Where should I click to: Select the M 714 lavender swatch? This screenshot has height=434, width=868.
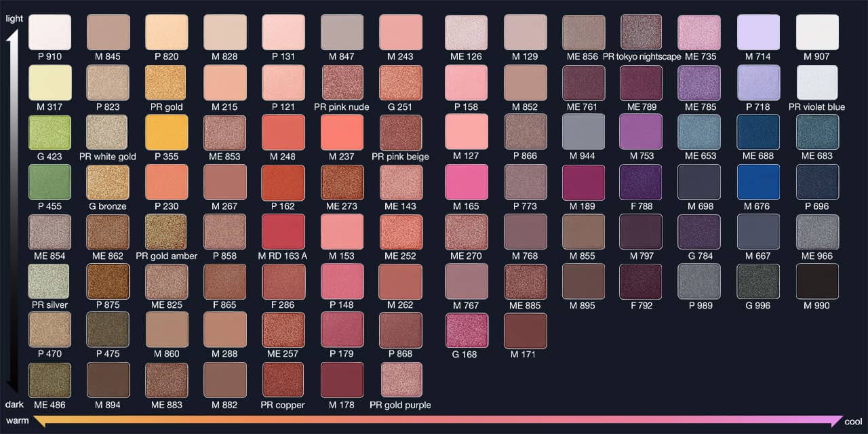(x=758, y=32)
